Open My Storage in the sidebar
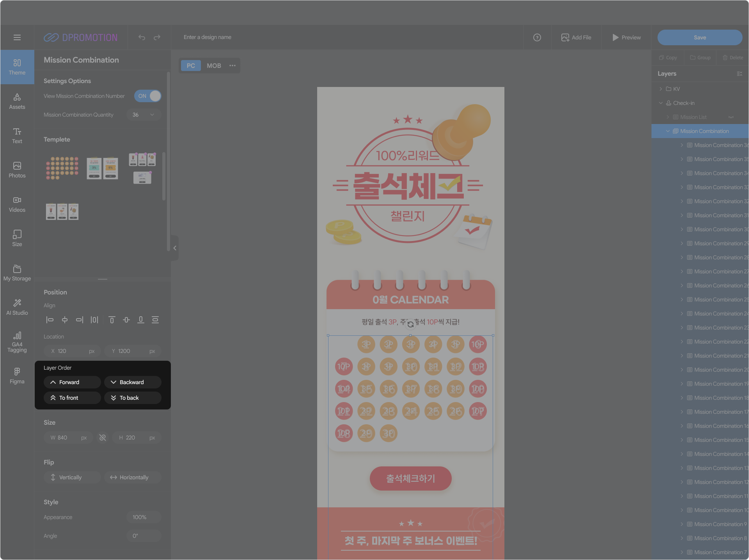 click(x=17, y=273)
